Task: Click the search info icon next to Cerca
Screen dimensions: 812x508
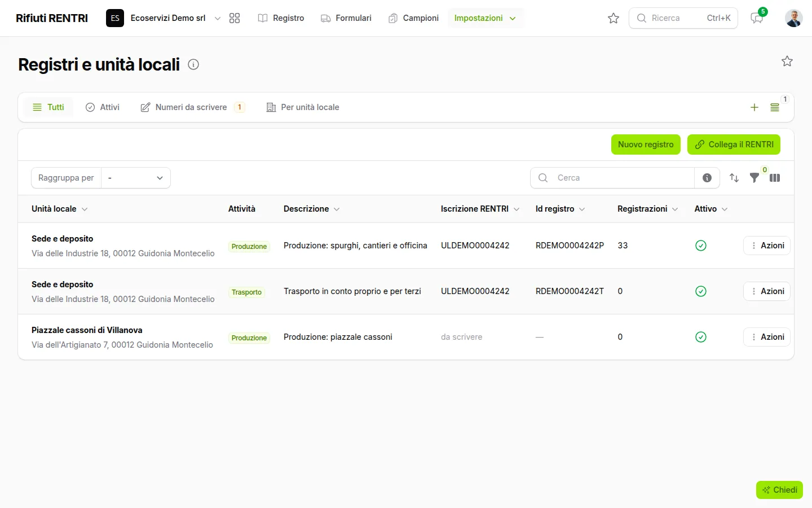Action: pos(707,178)
